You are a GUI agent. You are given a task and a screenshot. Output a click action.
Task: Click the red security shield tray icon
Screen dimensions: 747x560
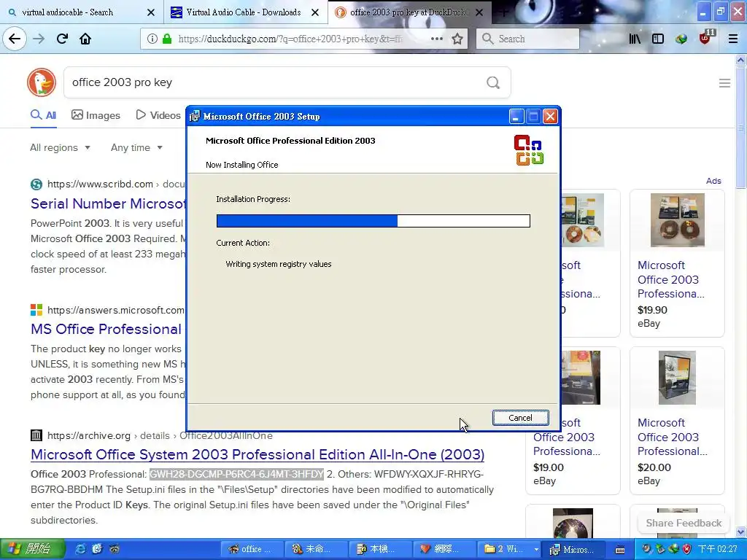pyautogui.click(x=686, y=549)
